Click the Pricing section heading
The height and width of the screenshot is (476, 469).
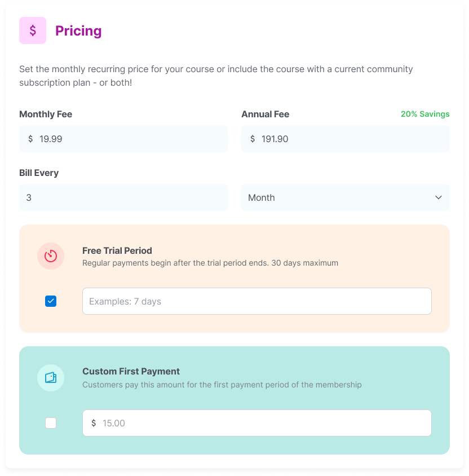click(78, 30)
